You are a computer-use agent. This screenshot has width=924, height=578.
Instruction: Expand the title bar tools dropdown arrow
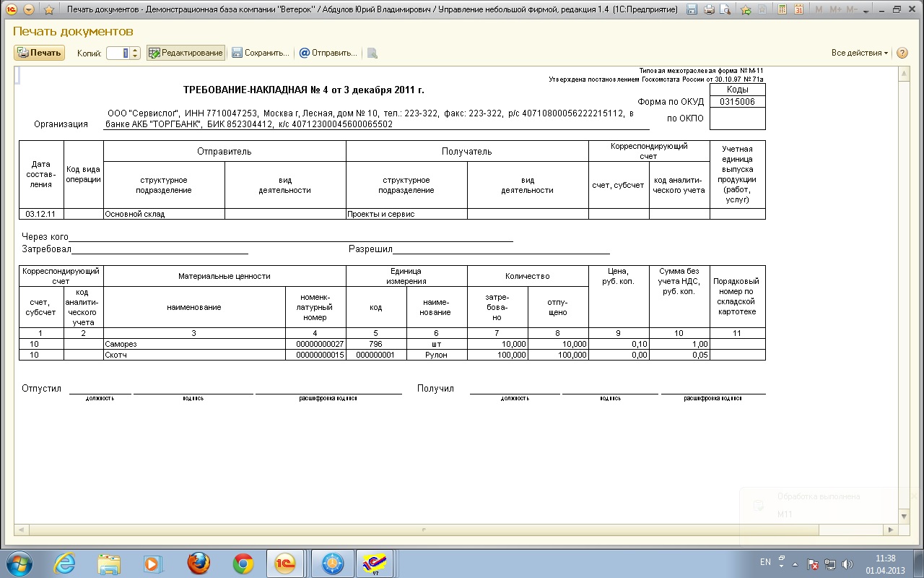tap(867, 10)
